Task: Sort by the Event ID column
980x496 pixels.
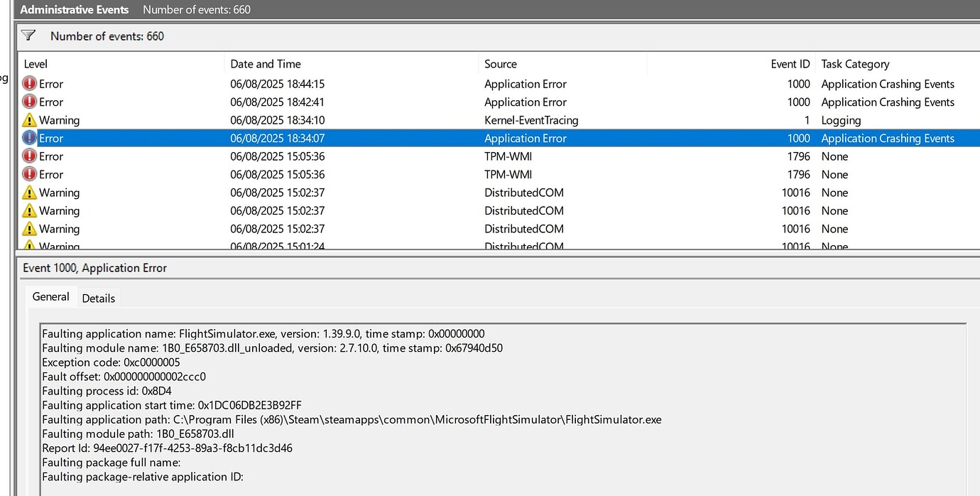Action: 790,64
